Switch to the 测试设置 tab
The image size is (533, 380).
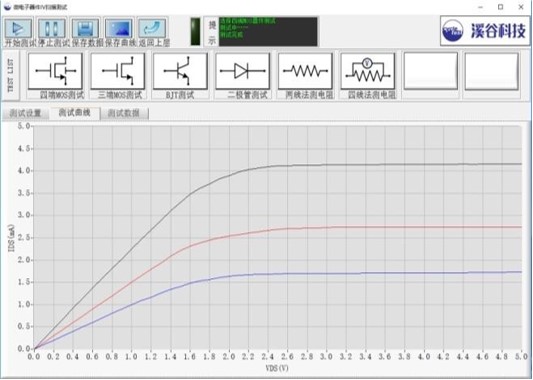(25, 114)
